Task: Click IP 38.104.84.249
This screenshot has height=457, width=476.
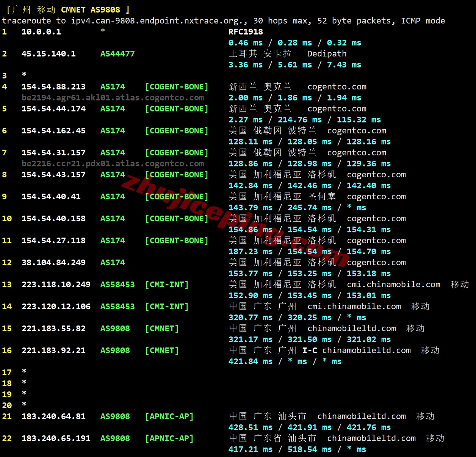Action: pyautogui.click(x=53, y=263)
